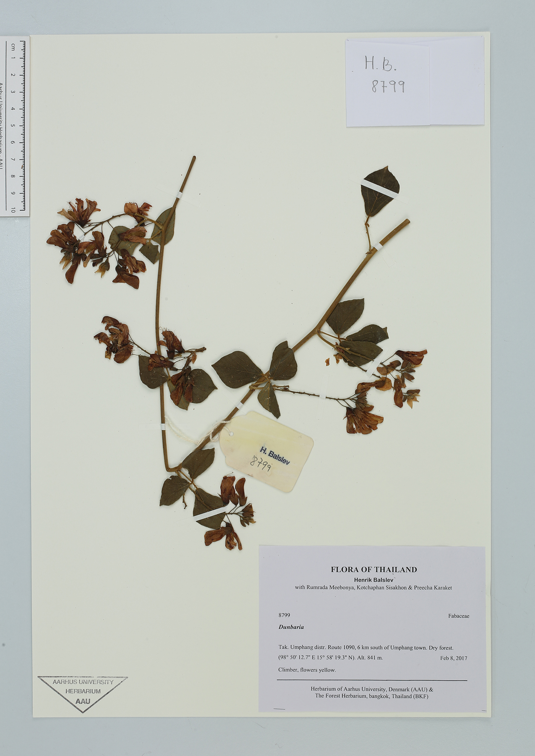Click the handwritten 8799 on the hanging tag
This screenshot has height=756, width=535.
tap(261, 464)
